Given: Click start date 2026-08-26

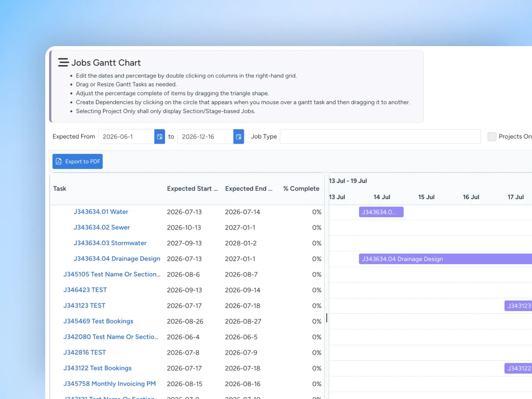Looking at the screenshot, I should tap(185, 321).
